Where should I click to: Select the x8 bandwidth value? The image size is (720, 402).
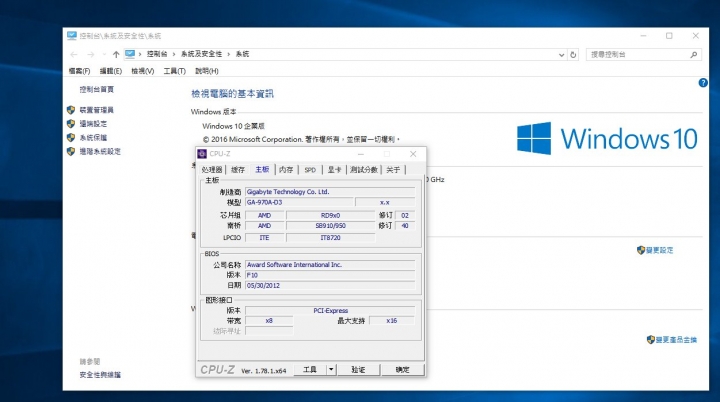(x=269, y=321)
